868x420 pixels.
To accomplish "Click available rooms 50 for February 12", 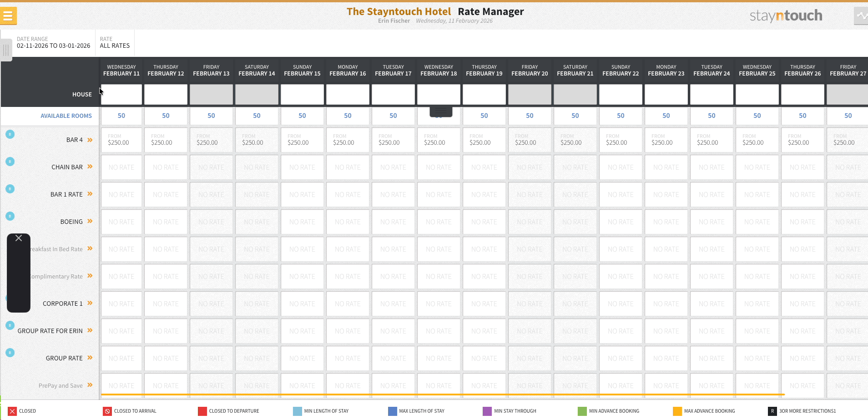I will point(166,116).
